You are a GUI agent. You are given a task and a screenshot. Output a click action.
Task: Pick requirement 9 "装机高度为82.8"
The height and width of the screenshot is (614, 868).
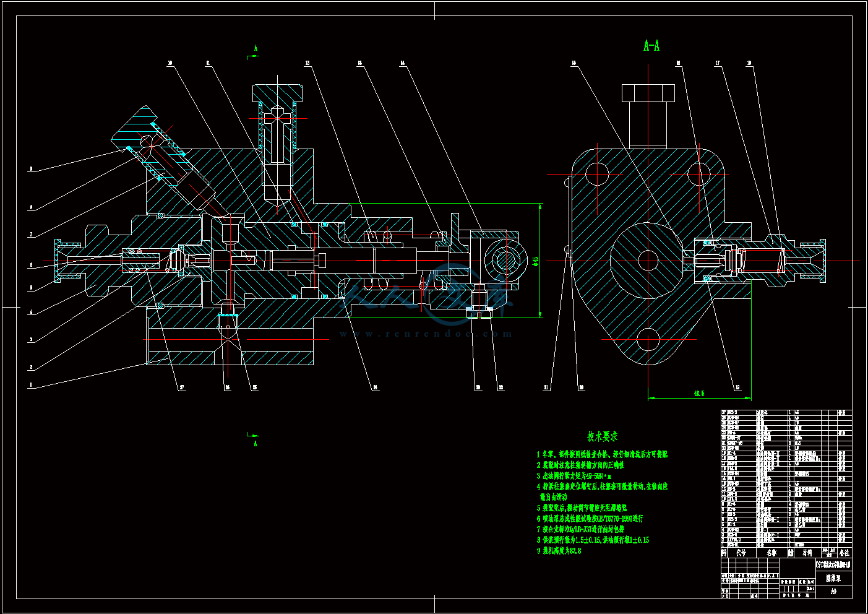559,550
